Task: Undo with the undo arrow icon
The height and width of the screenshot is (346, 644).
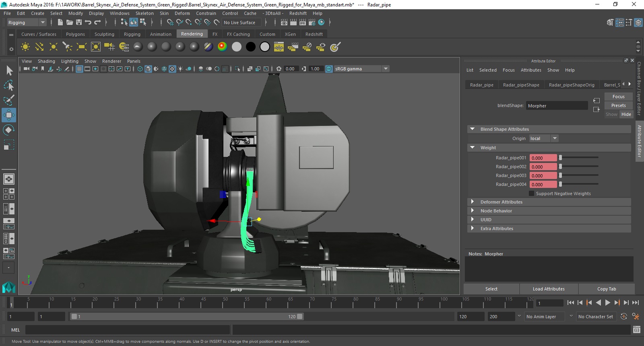Action: click(88, 23)
